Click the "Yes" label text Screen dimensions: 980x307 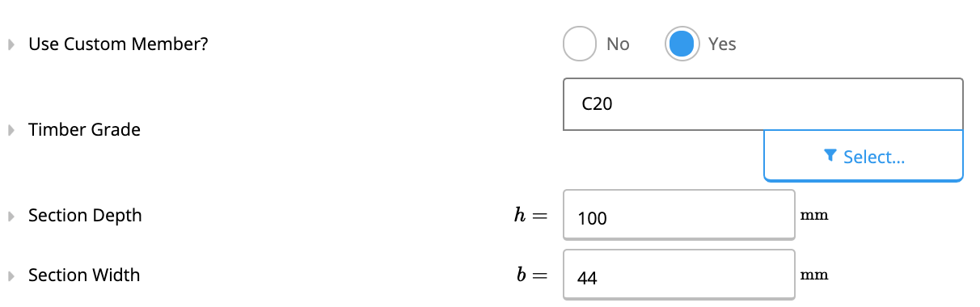click(722, 44)
